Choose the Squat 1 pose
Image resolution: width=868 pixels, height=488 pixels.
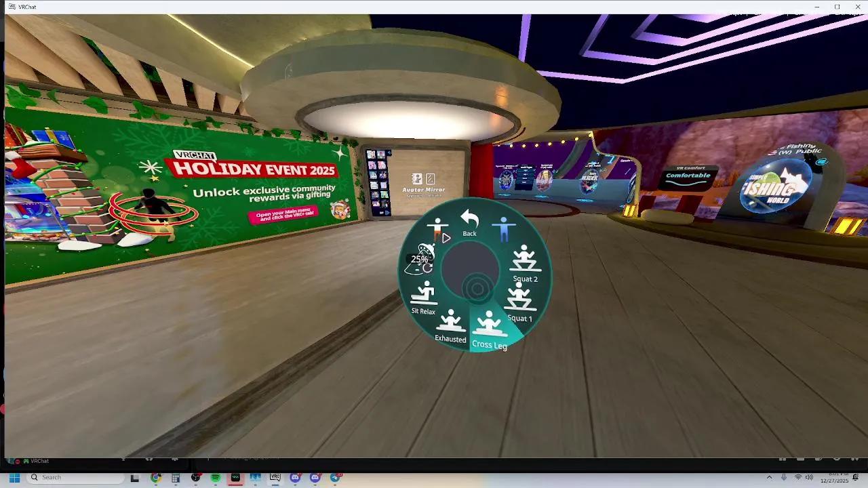pos(519,303)
